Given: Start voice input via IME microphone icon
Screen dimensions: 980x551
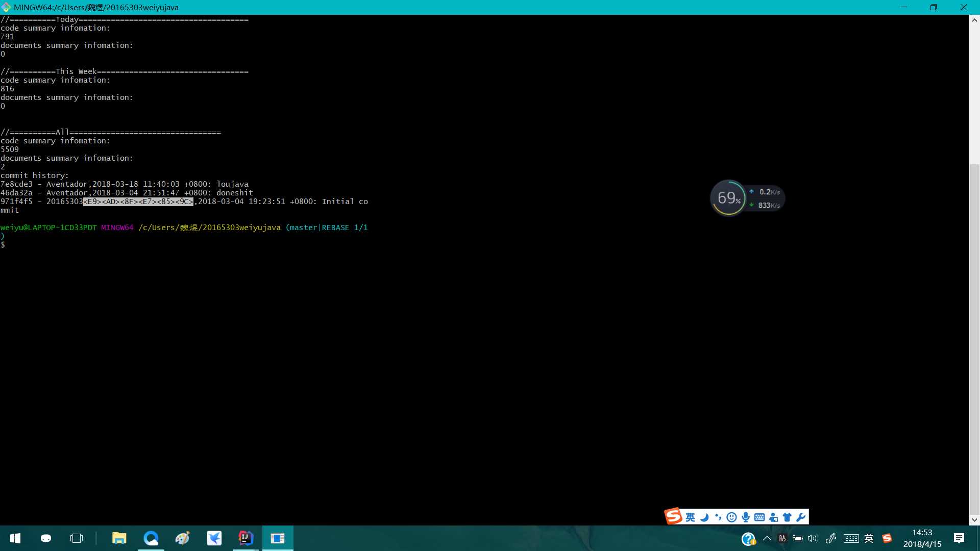Looking at the screenshot, I should click(746, 517).
